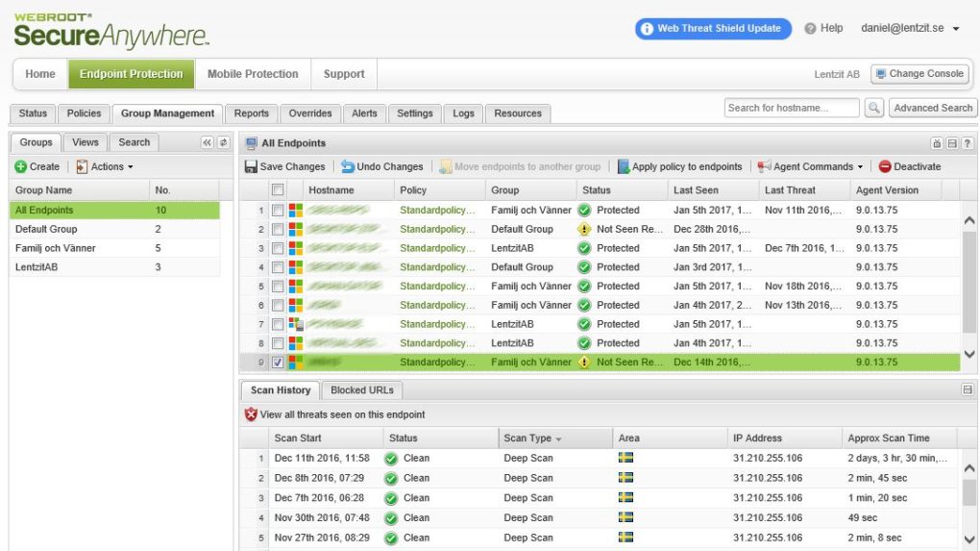Click the refresh groups panel icon
Viewport: 980px width, 551px height.
223,142
